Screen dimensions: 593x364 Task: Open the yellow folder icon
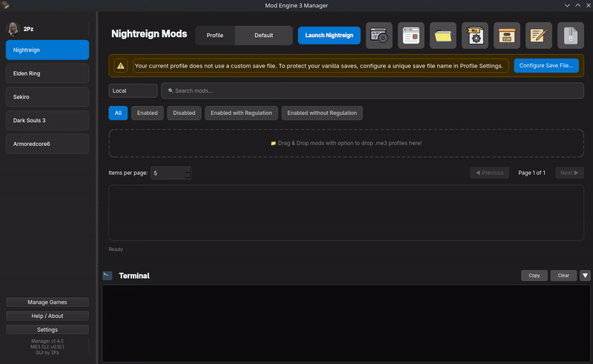(x=443, y=35)
